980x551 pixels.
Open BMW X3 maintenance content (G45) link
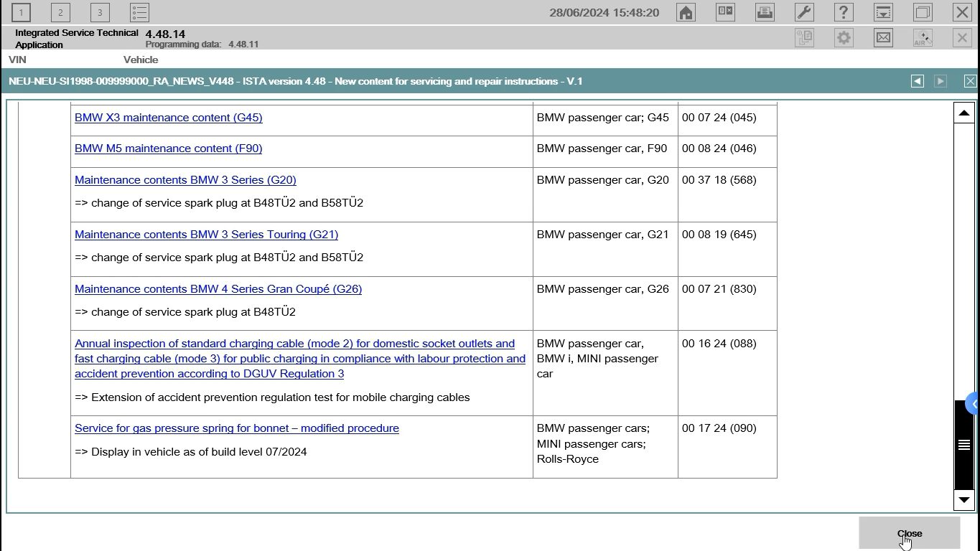(x=169, y=118)
